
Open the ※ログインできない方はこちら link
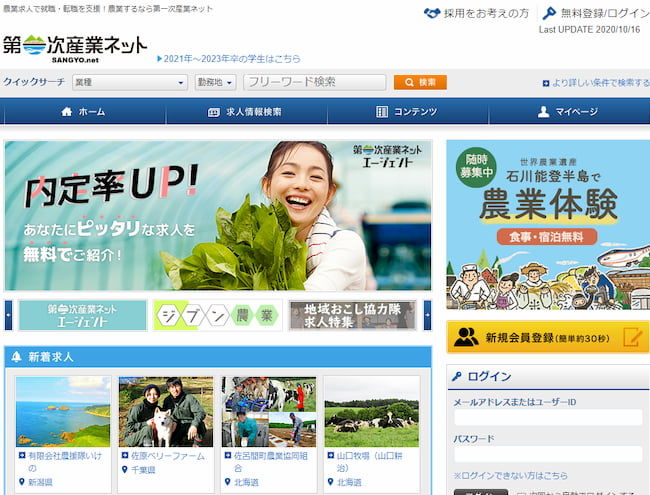click(x=510, y=476)
